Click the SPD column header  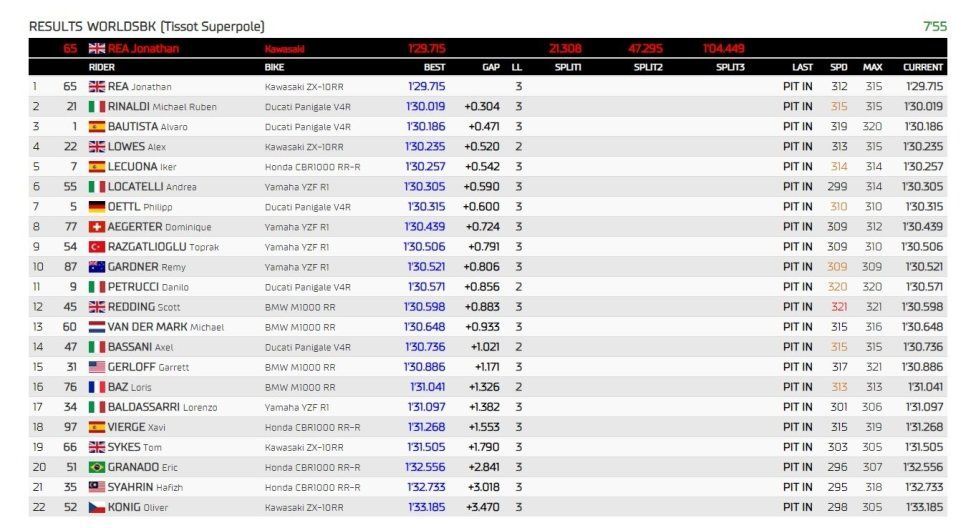point(838,67)
